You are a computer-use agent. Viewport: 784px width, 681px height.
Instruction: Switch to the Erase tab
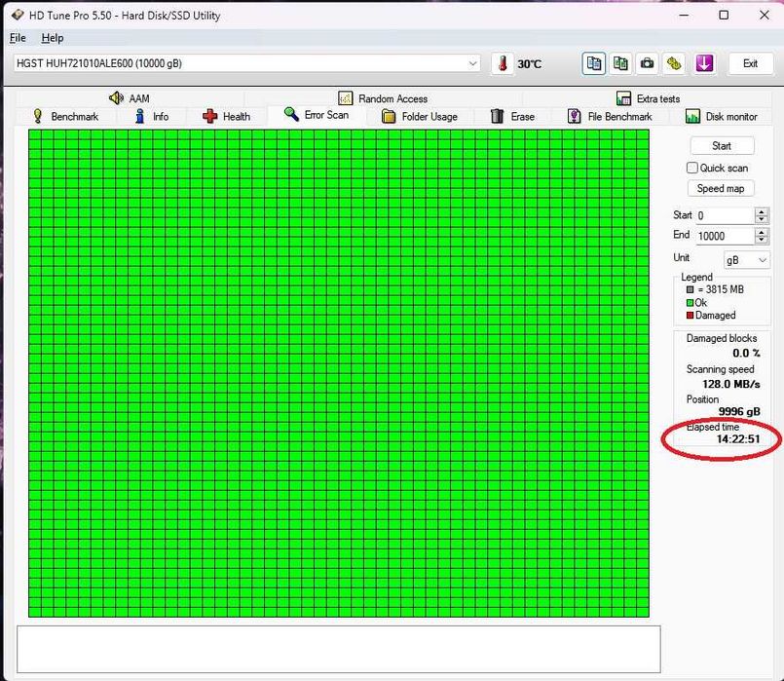tap(512, 117)
